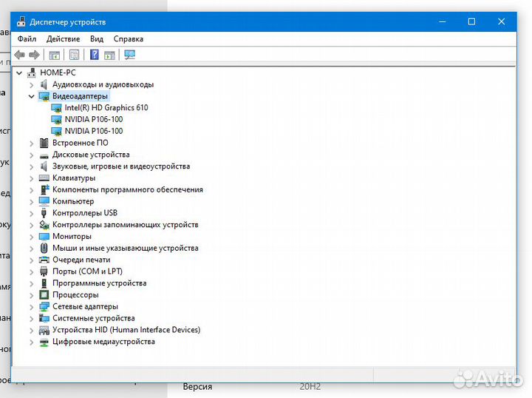Select Устройства HID (Human Interface Devices) label
Image resolution: width=532 pixels, height=398 pixels.
coord(126,330)
